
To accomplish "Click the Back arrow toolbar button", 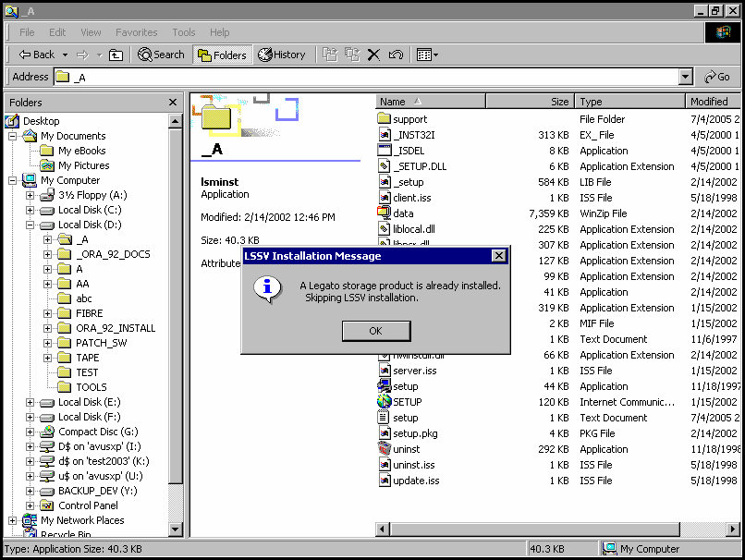I will point(36,55).
